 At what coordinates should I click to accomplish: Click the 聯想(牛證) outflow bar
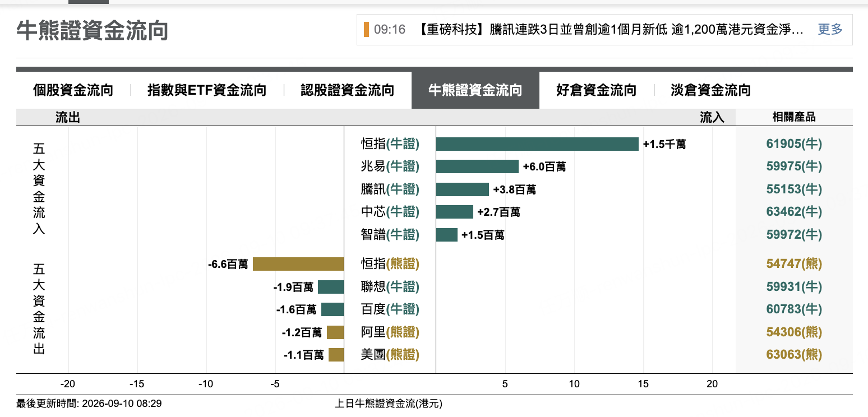point(331,287)
